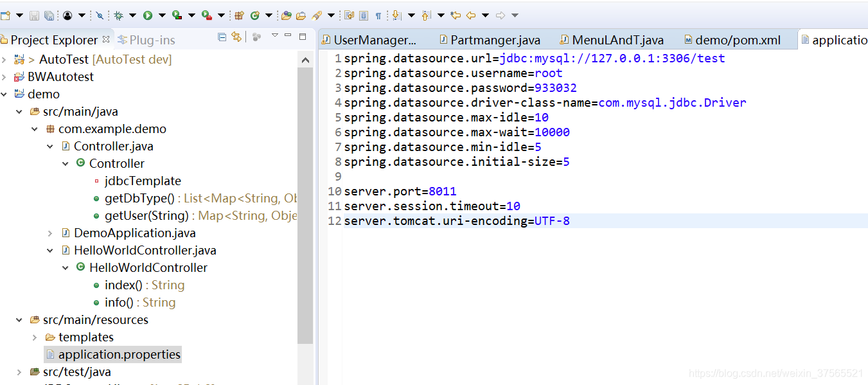Open dropdown next to Back arrow
Viewport: 868px width, 385px height.
tap(485, 15)
